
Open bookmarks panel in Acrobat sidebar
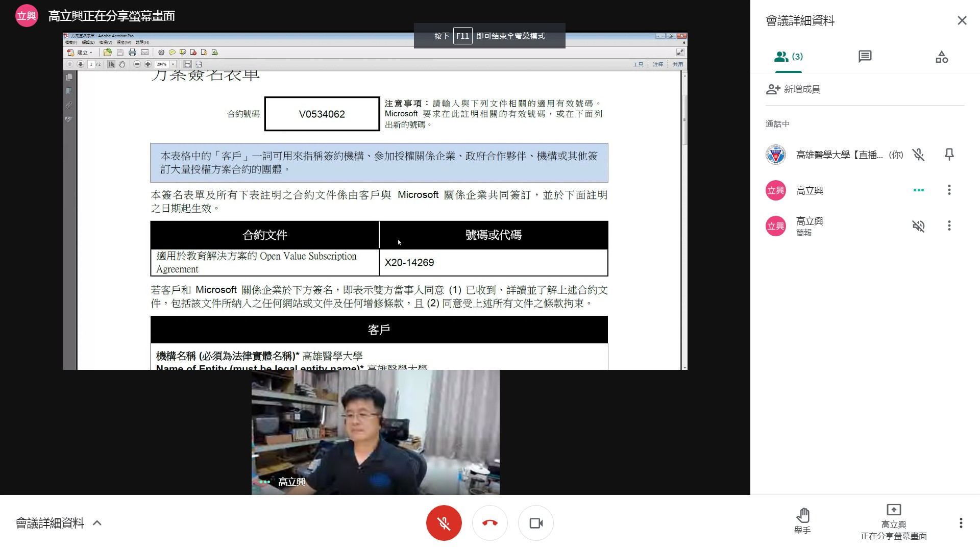pyautogui.click(x=69, y=91)
